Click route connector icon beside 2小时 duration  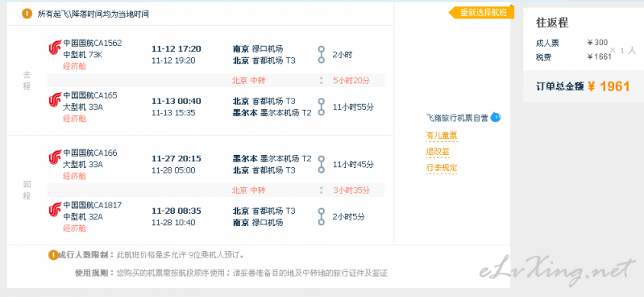322,55
